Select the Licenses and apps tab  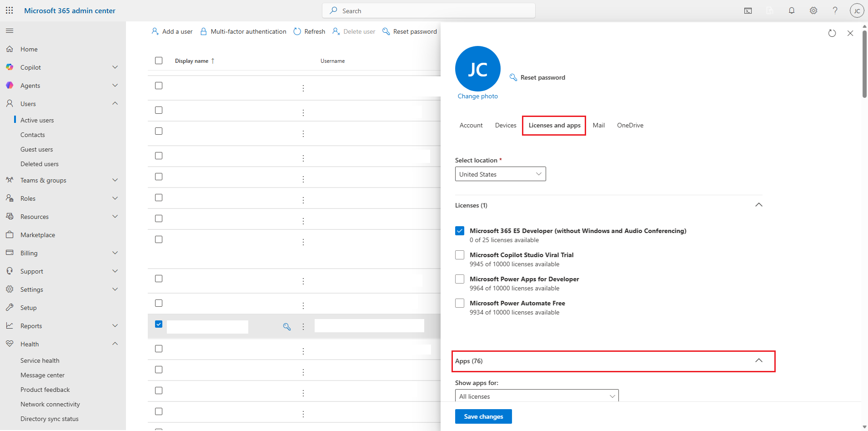[554, 125]
